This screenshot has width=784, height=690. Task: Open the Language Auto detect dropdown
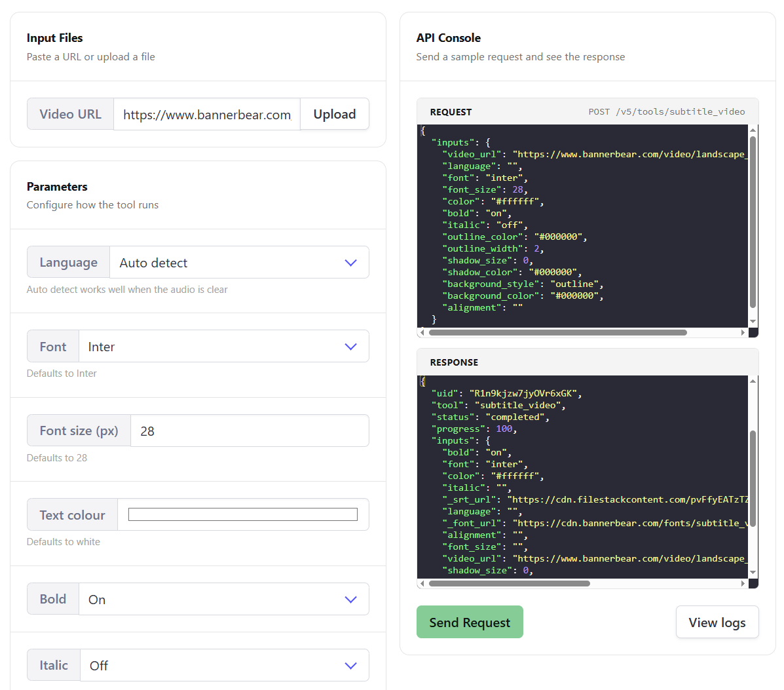239,262
